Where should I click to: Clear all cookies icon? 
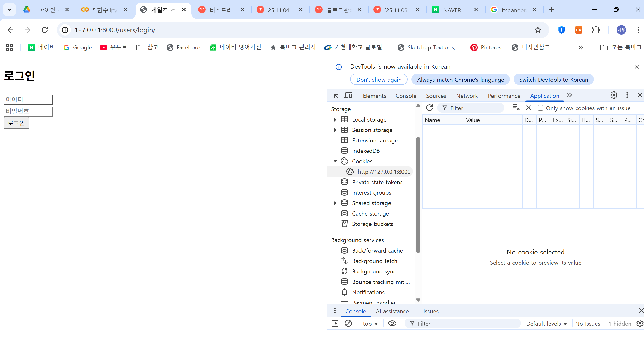click(516, 108)
